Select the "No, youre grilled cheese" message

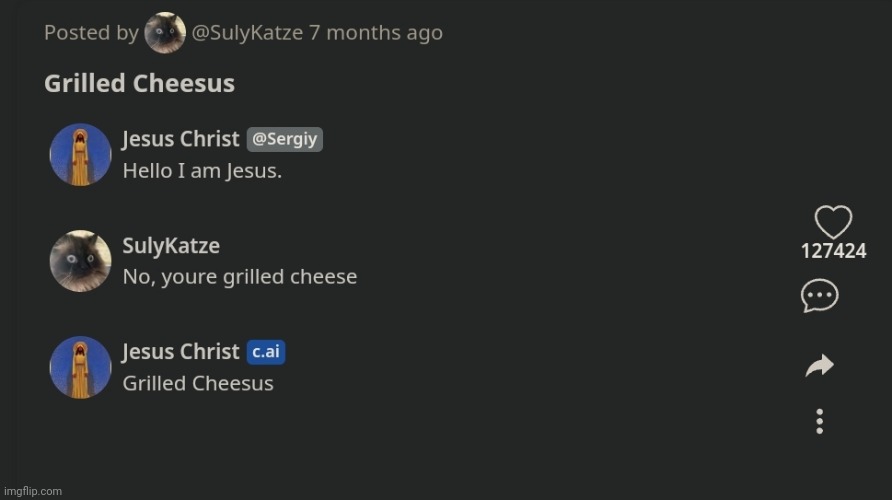point(239,277)
